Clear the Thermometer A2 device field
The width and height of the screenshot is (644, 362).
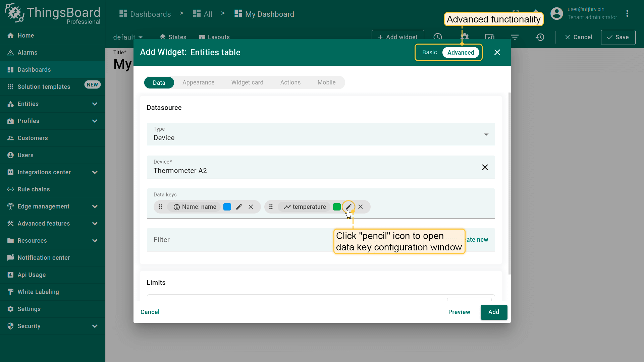(x=485, y=167)
